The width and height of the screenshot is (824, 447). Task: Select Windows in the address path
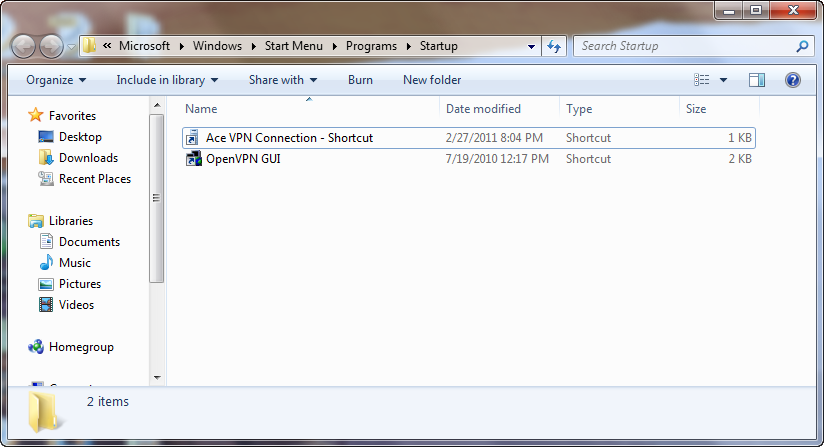[217, 46]
